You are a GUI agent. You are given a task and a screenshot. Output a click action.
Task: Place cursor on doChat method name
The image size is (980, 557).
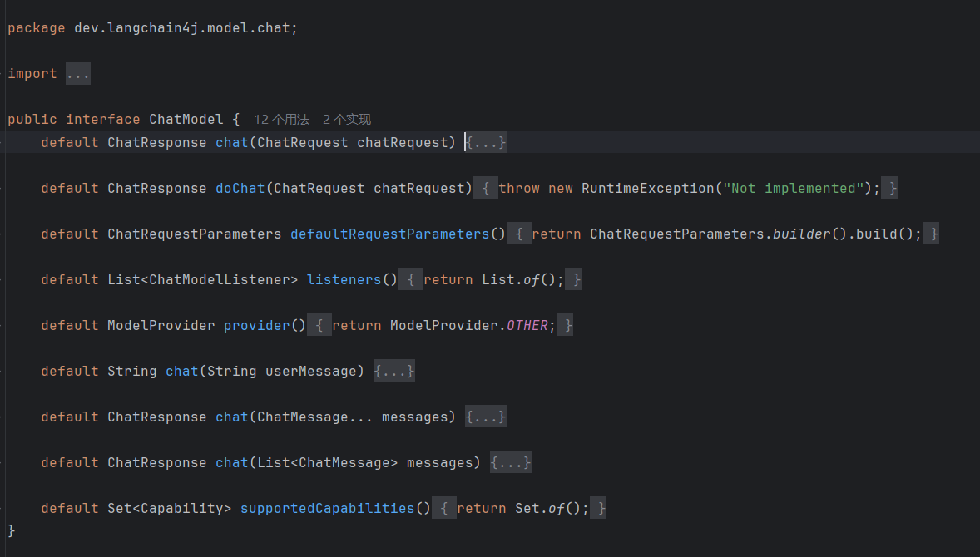[x=240, y=189]
